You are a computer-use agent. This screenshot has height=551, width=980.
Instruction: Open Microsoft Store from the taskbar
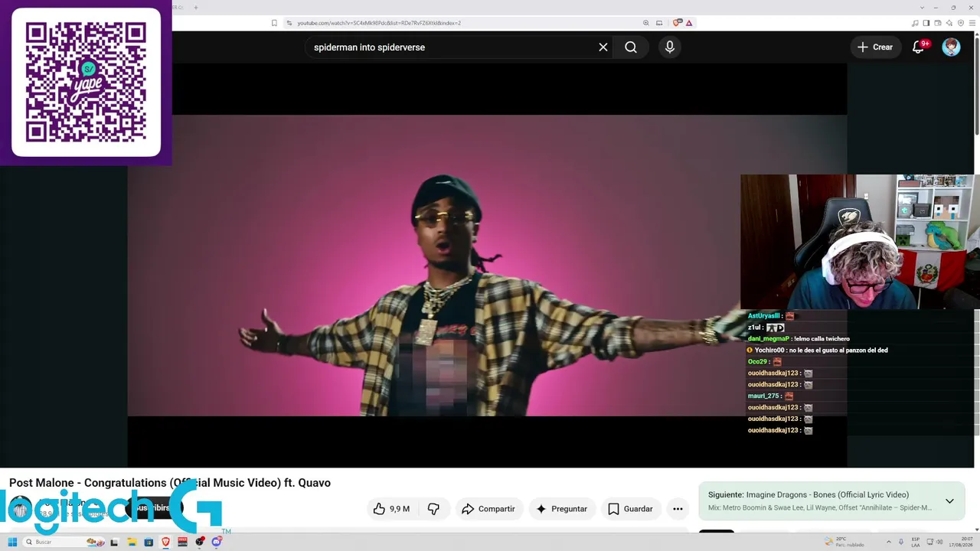tap(149, 542)
